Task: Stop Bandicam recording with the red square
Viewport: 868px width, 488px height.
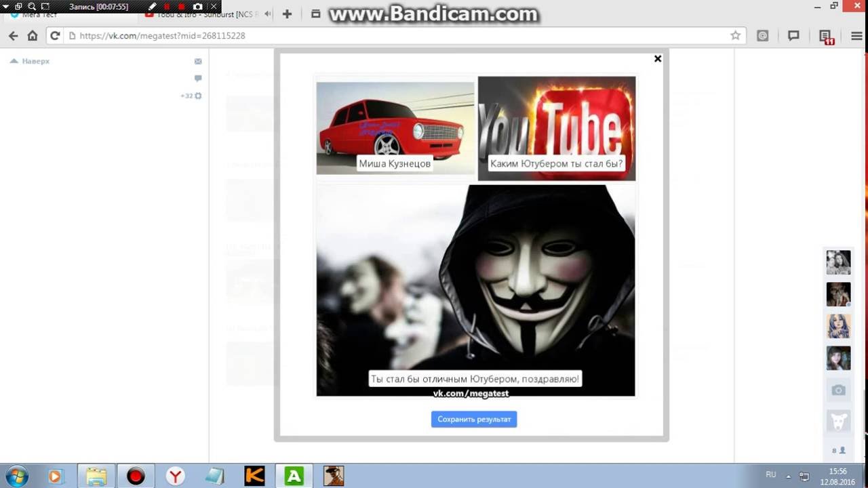Action: point(182,6)
